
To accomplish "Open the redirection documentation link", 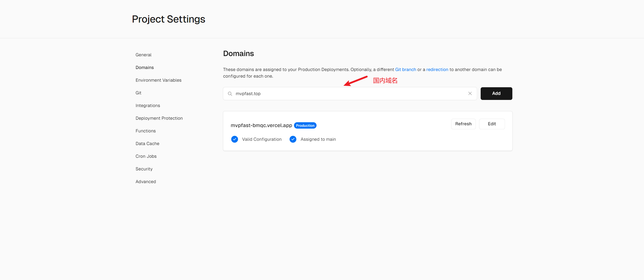I will [x=437, y=69].
